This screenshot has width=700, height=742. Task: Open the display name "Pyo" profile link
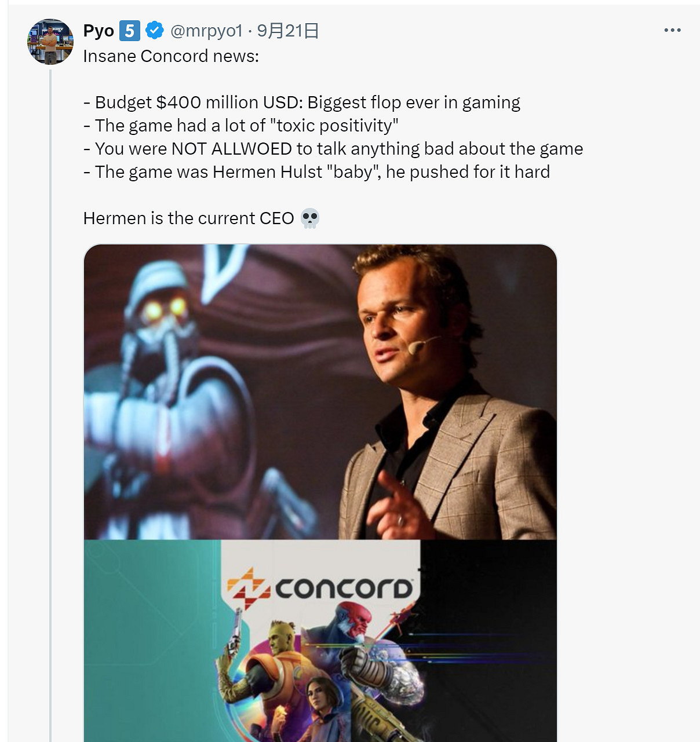(99, 30)
